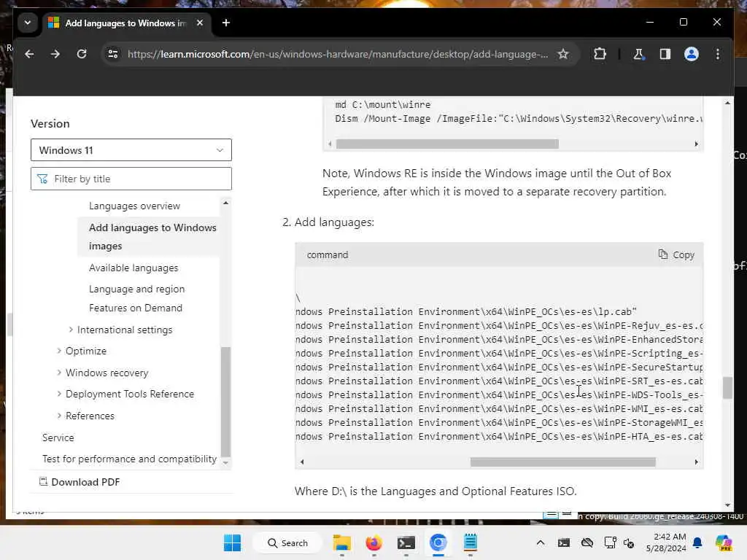Expand Deployment Tools Reference section
747x560 pixels.
pos(59,394)
